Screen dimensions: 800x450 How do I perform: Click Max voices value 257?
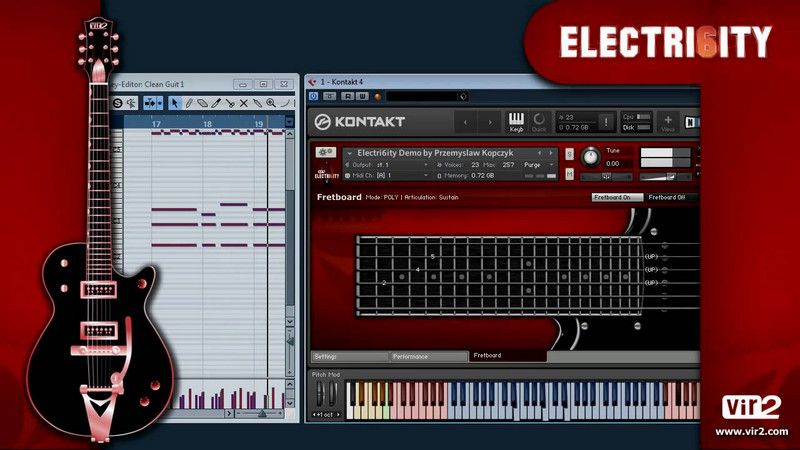508,165
